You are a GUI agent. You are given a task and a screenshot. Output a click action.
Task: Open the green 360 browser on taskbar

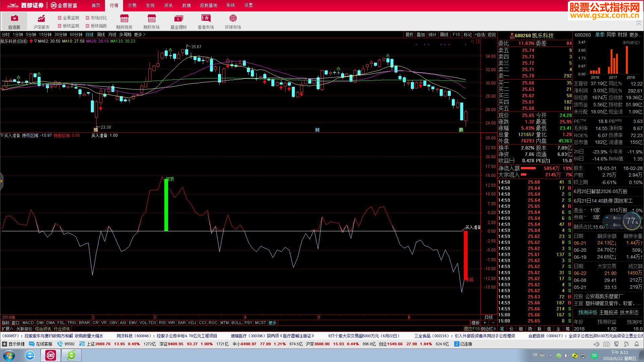click(x=71, y=355)
